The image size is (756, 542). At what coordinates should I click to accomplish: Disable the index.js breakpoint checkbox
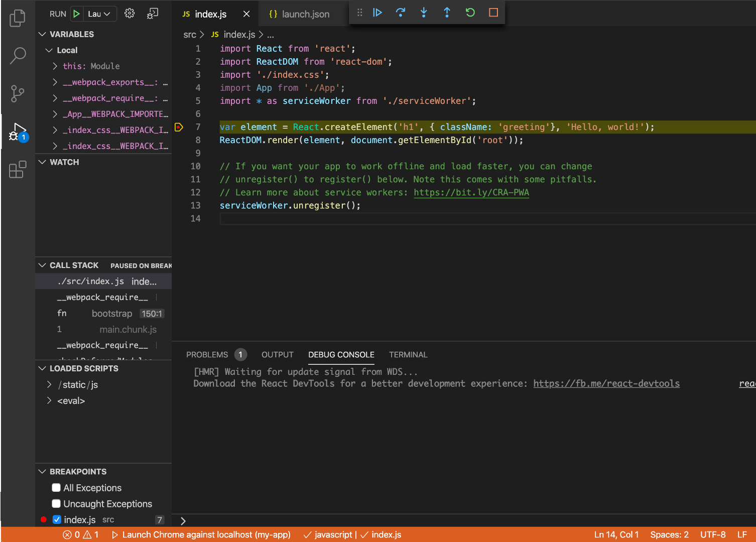pyautogui.click(x=57, y=519)
